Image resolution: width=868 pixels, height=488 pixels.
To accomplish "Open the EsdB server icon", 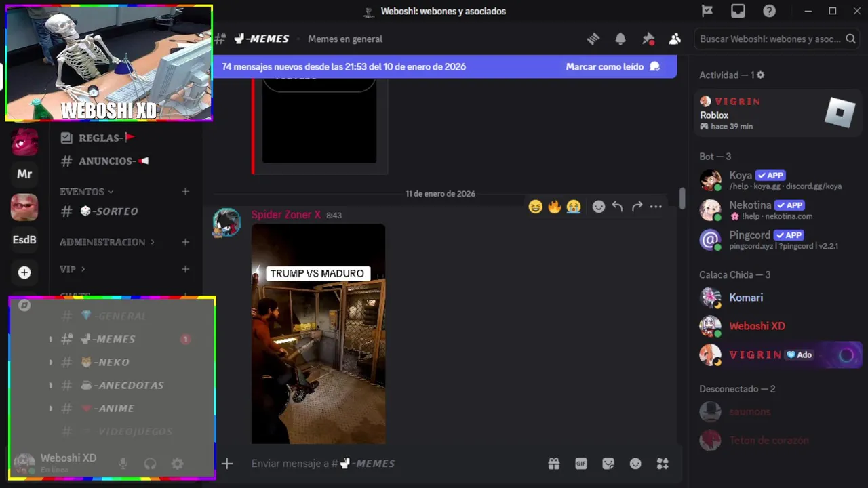I will pyautogui.click(x=24, y=240).
